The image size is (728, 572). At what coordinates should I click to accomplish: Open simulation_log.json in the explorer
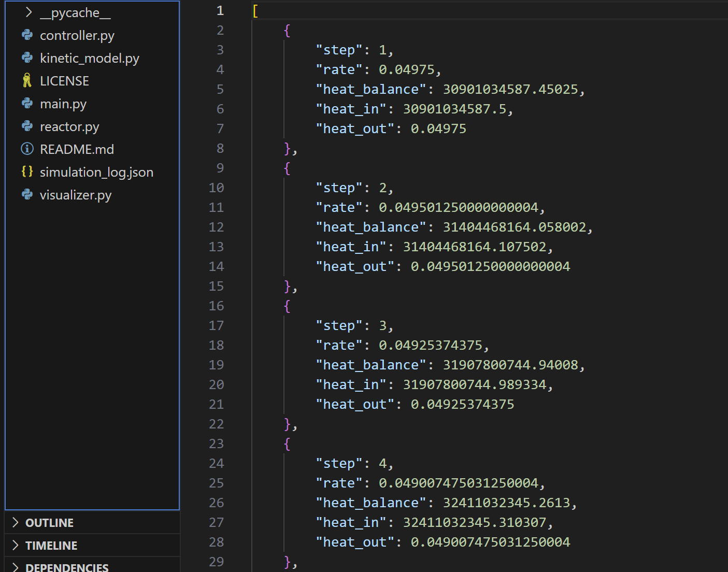click(96, 172)
